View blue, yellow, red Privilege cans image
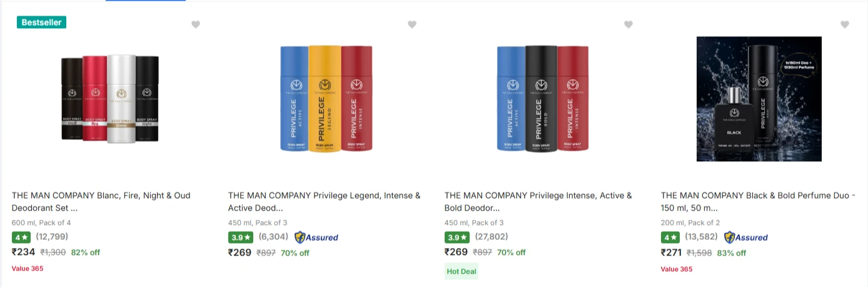This screenshot has height=288, width=868. point(326,98)
